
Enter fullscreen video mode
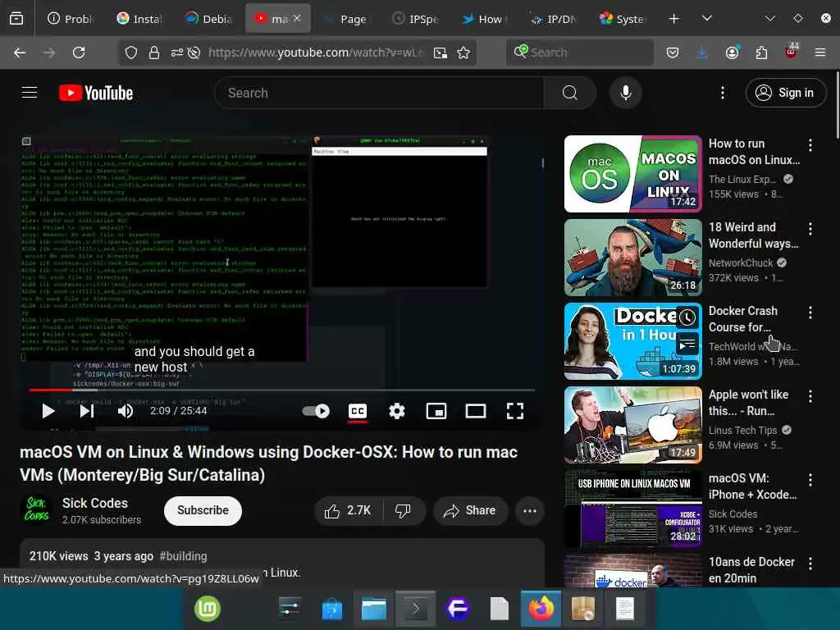pos(515,411)
